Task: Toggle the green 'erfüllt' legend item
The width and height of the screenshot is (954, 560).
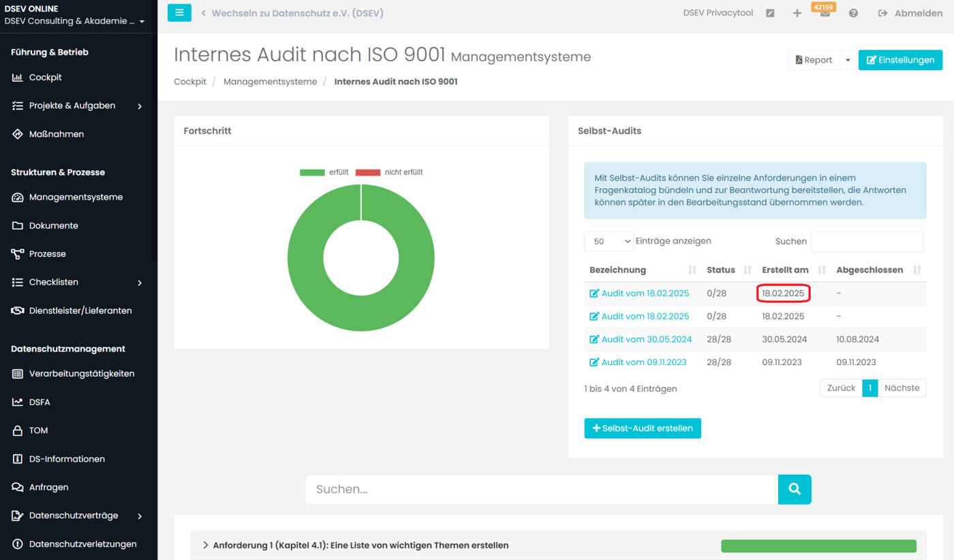Action: point(324,172)
